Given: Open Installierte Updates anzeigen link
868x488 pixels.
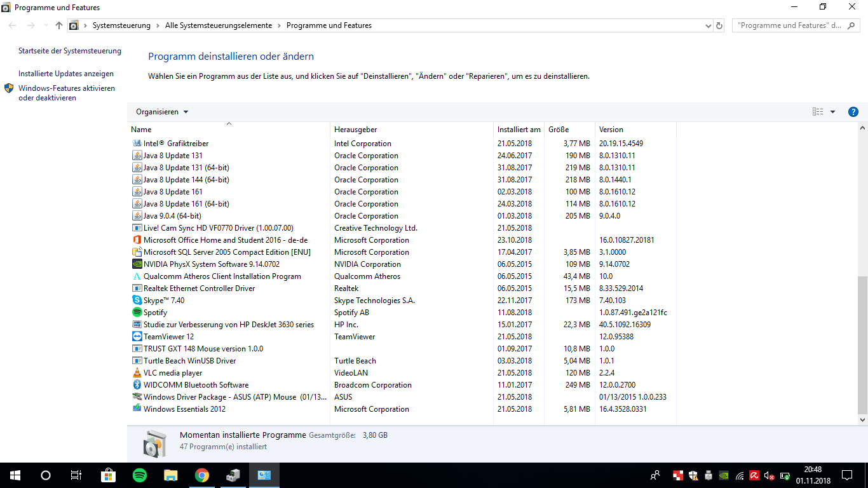Looking at the screenshot, I should point(66,74).
